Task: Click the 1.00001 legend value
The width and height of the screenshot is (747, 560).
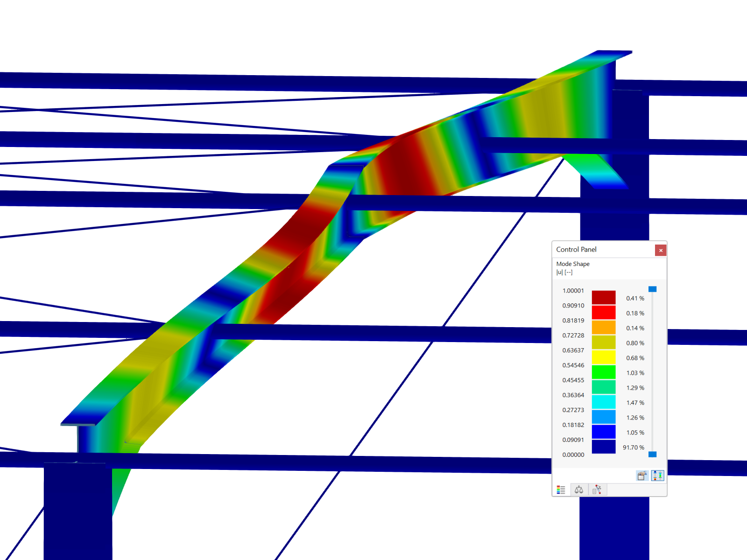Action: click(573, 291)
